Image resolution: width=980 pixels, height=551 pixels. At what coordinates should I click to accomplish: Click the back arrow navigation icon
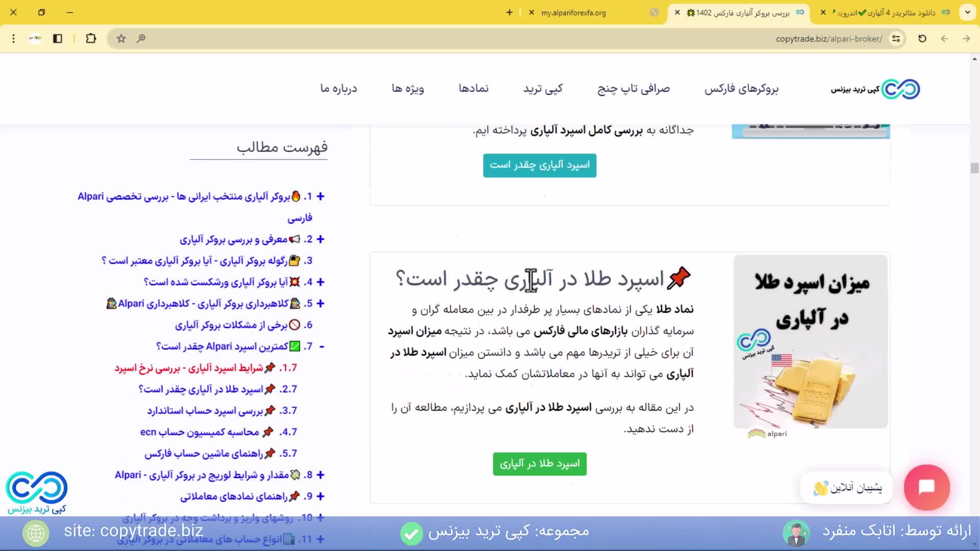pos(944,38)
